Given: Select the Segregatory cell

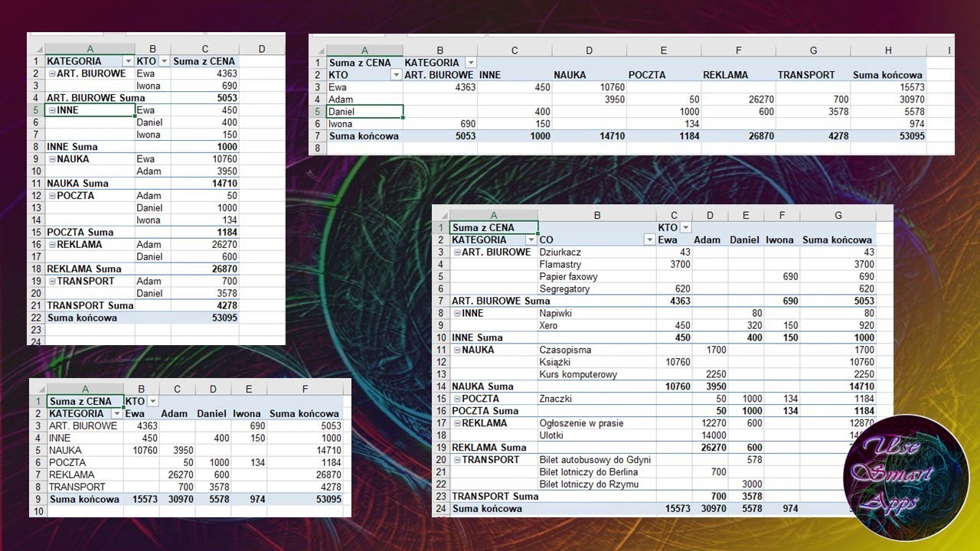Looking at the screenshot, I should pyautogui.click(x=597, y=289).
